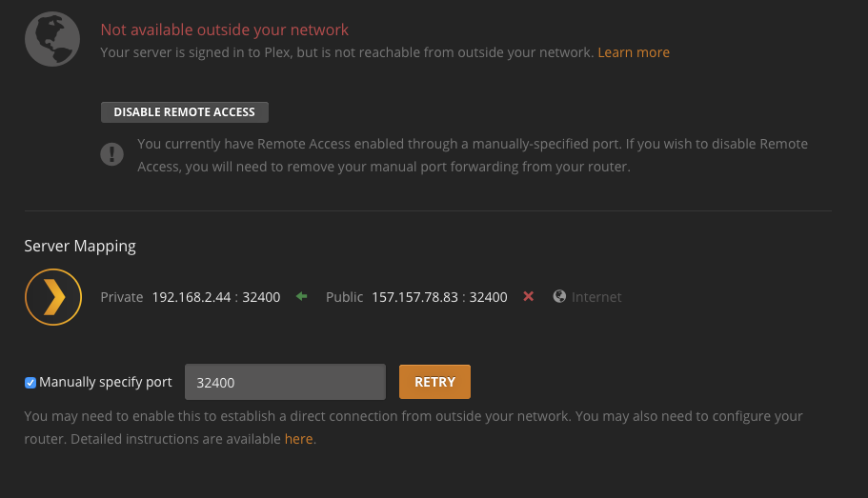Image resolution: width=868 pixels, height=498 pixels.
Task: Select the private address 192.168.2.44 : 32400
Action: click(216, 297)
